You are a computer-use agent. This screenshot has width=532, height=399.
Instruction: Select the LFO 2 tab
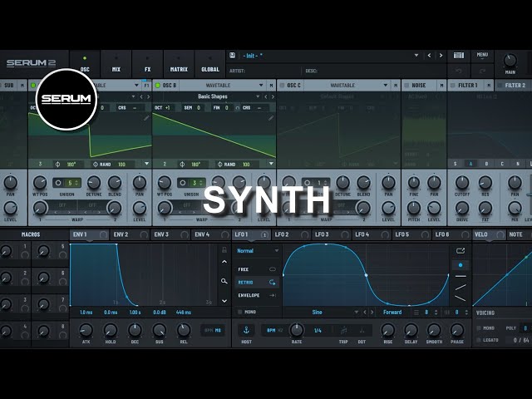coord(292,234)
